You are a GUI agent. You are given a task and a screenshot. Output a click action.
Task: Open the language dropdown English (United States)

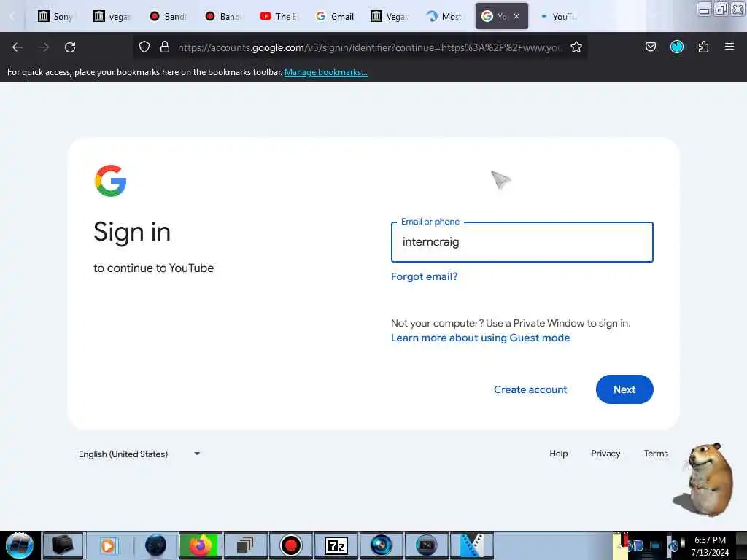click(x=139, y=454)
